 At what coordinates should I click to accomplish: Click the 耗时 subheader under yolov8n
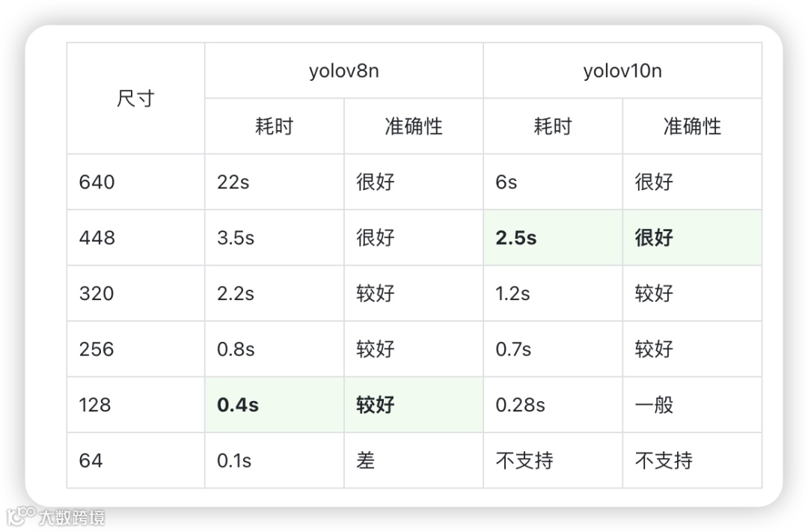coord(274,126)
